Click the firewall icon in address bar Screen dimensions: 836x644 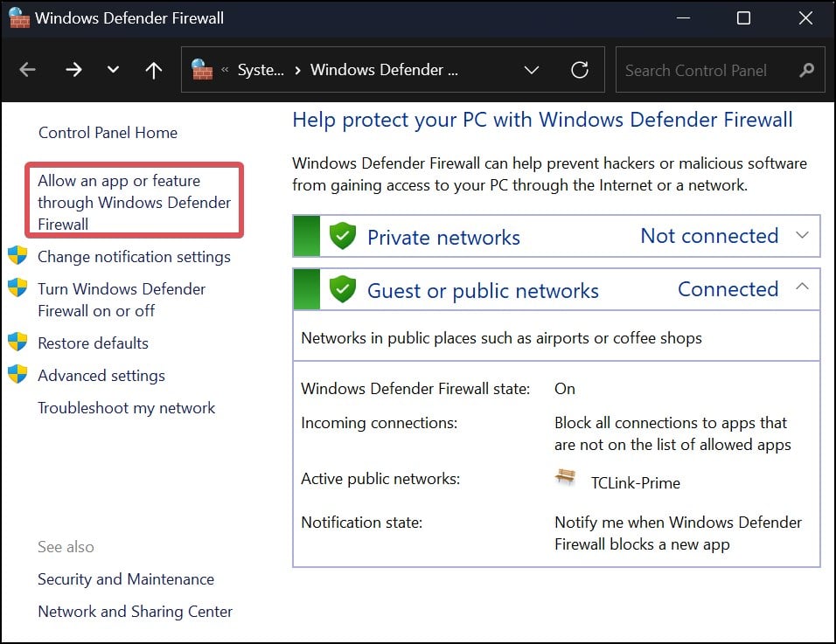(x=202, y=70)
